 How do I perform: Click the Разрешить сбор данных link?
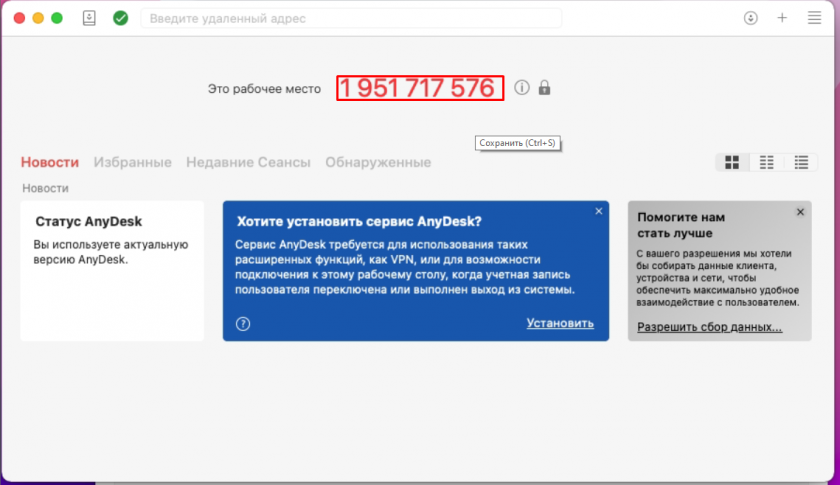click(709, 328)
